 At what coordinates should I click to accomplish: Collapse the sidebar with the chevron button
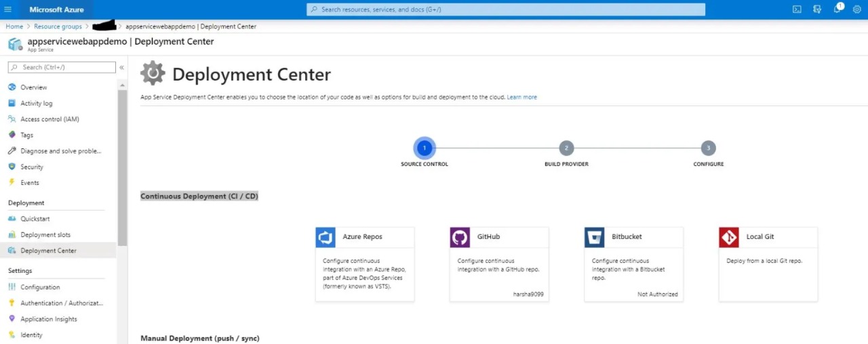pyautogui.click(x=121, y=67)
